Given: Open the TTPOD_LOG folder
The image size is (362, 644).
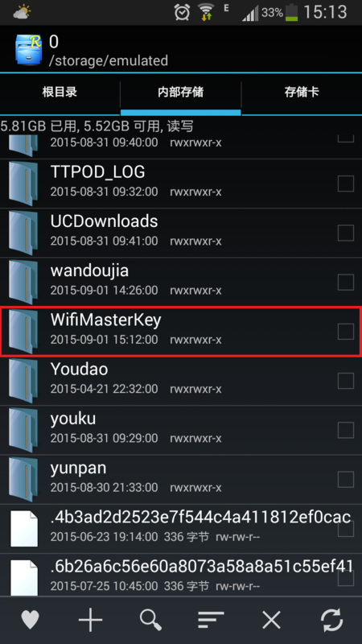Looking at the screenshot, I should pos(181,184).
